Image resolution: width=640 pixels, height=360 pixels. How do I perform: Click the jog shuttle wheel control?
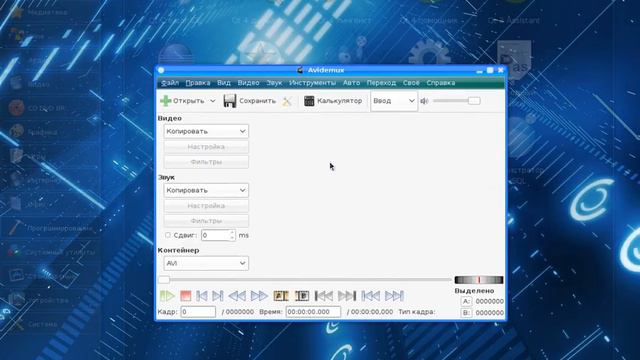[479, 280]
